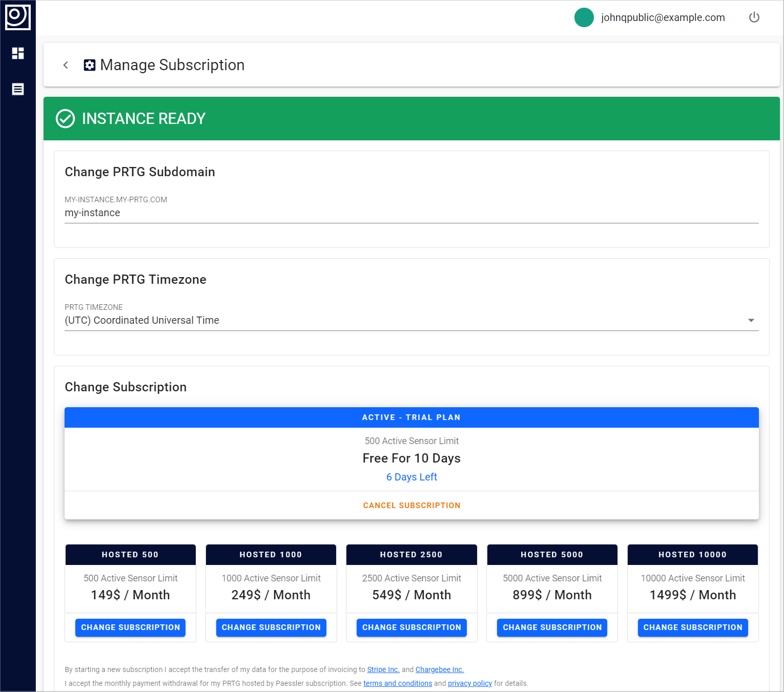Change subscription to Hosted 2500 plan
This screenshot has height=692, width=784.
tap(411, 627)
